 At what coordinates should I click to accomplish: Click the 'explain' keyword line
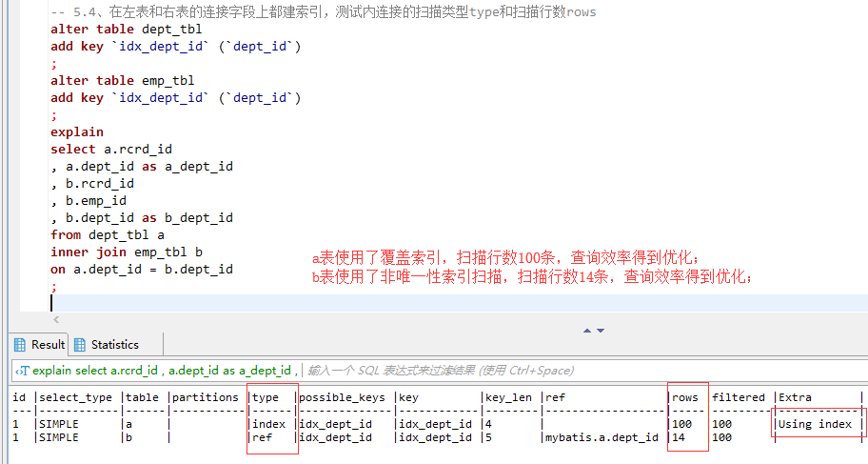pyautogui.click(x=77, y=131)
